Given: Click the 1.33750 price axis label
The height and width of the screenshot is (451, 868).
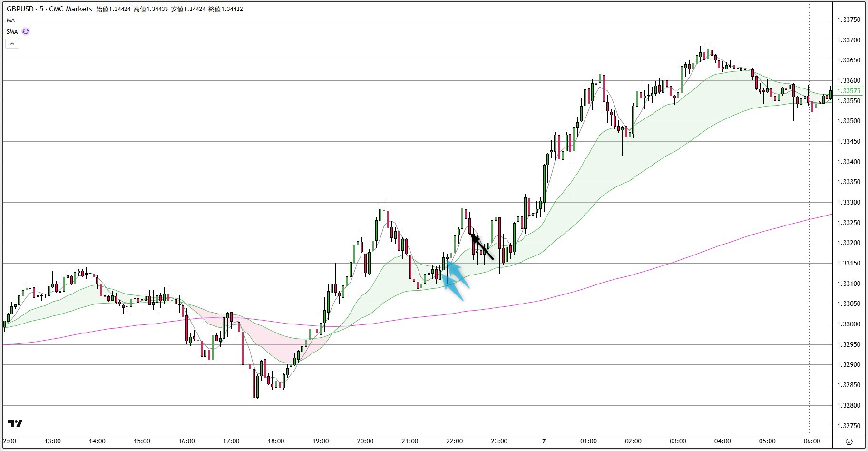Looking at the screenshot, I should point(849,20).
